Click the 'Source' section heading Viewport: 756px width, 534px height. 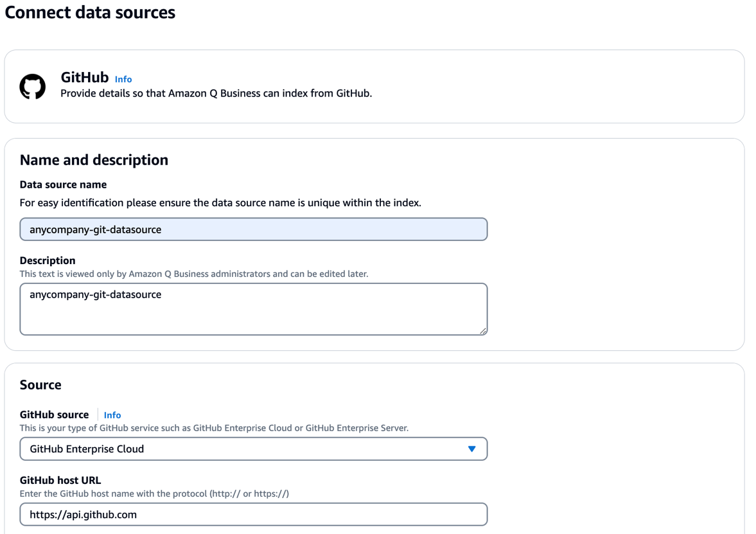point(40,384)
